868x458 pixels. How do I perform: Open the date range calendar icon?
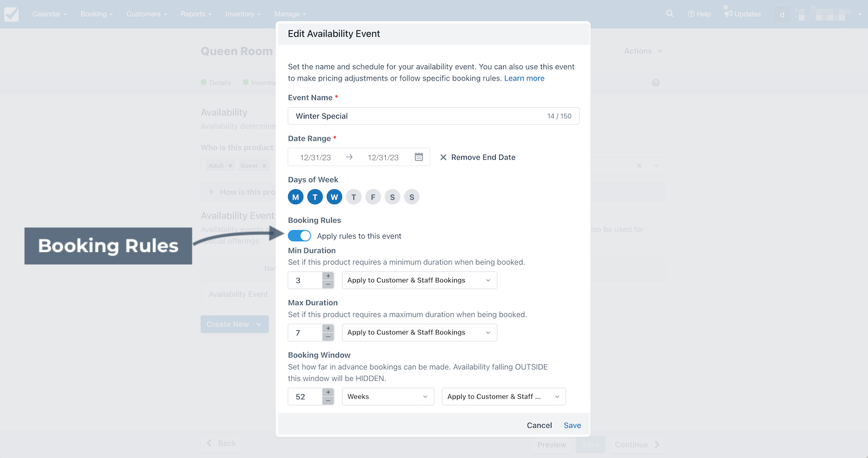pyautogui.click(x=419, y=157)
